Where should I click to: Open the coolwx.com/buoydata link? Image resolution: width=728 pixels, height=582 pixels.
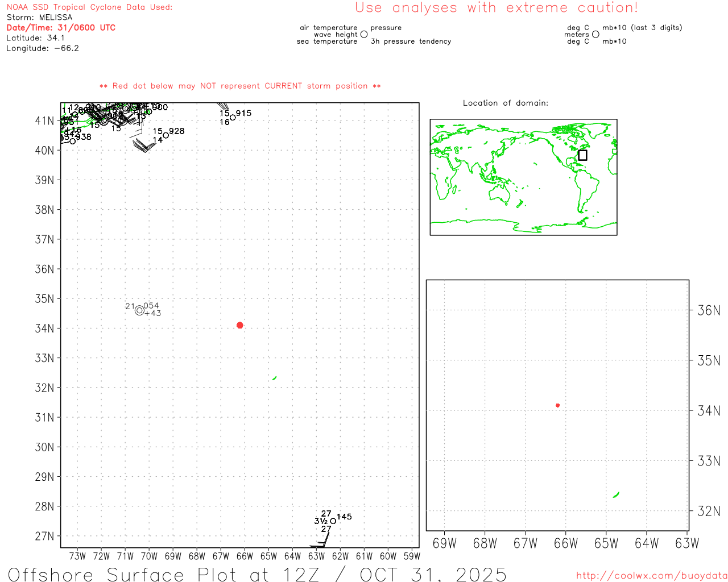point(651,576)
